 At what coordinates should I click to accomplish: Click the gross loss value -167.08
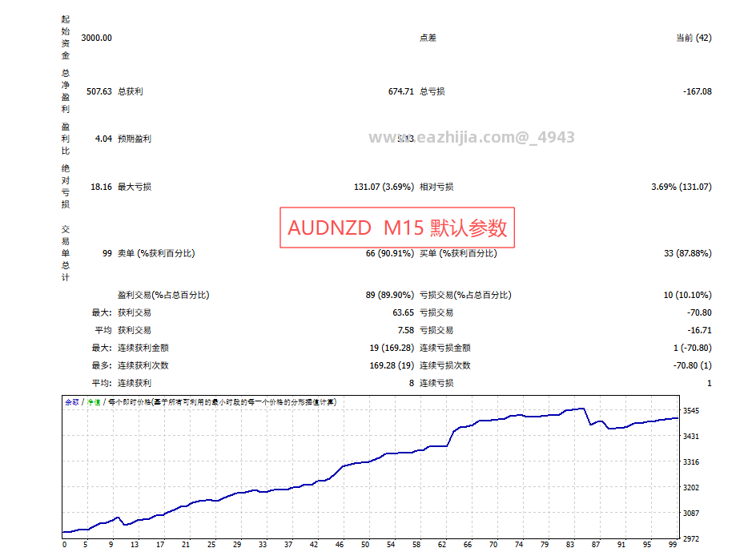click(698, 91)
